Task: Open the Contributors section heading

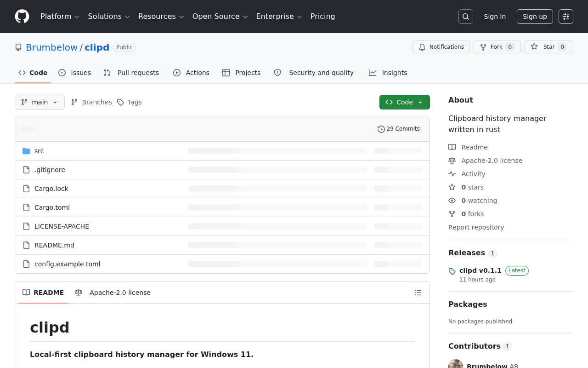Action: pyautogui.click(x=475, y=346)
